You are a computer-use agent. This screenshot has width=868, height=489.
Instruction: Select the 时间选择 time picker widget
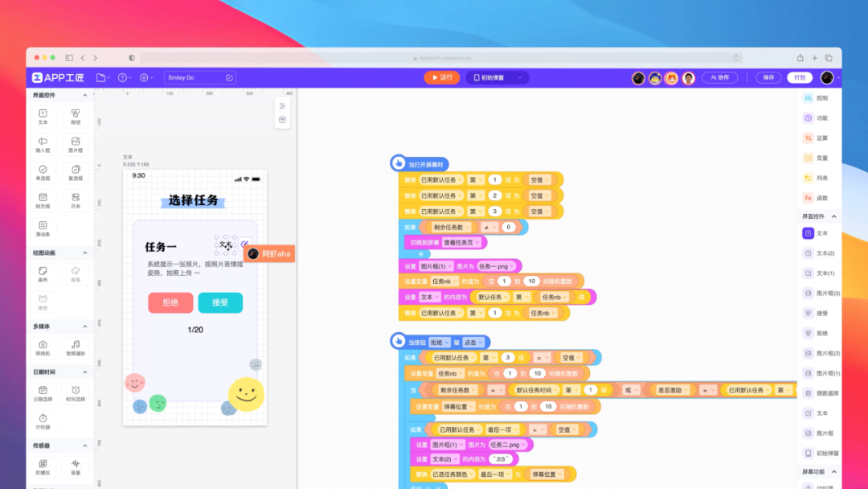pyautogui.click(x=76, y=393)
